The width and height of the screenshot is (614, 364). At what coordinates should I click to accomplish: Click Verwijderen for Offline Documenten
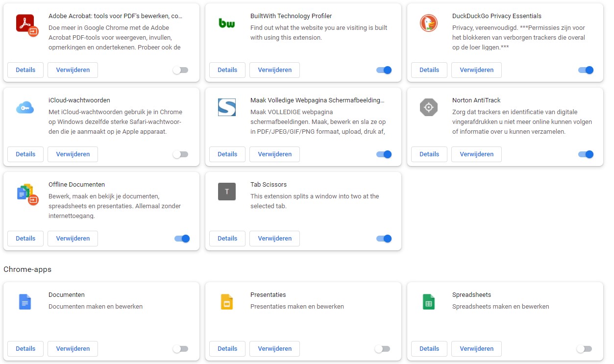[73, 239]
